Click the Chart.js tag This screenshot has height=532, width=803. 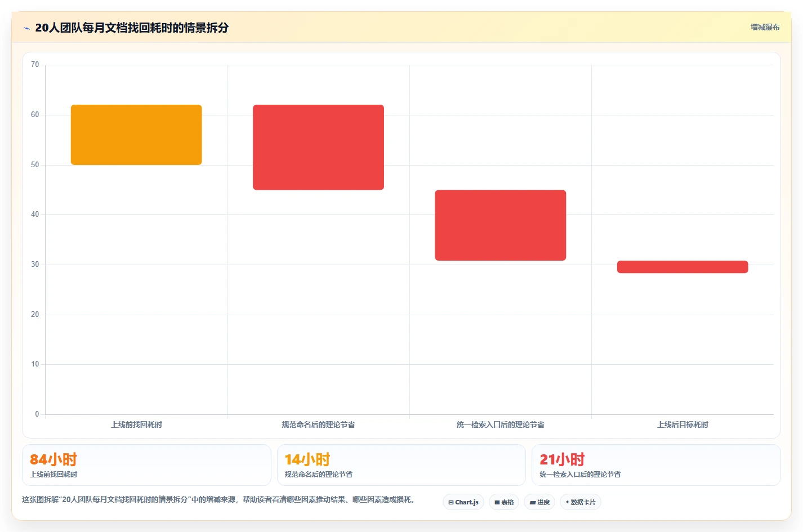pyautogui.click(x=463, y=502)
